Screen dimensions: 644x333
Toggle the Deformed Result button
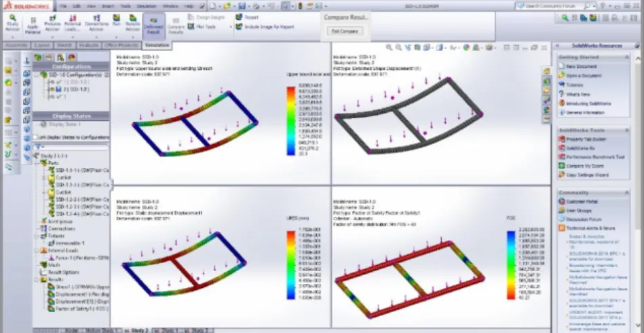click(153, 27)
